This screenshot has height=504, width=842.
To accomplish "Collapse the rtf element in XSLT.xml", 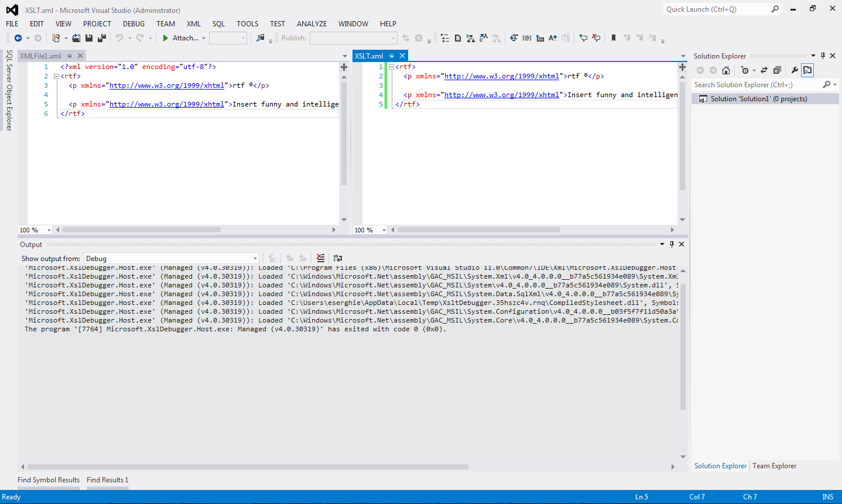I will point(390,66).
